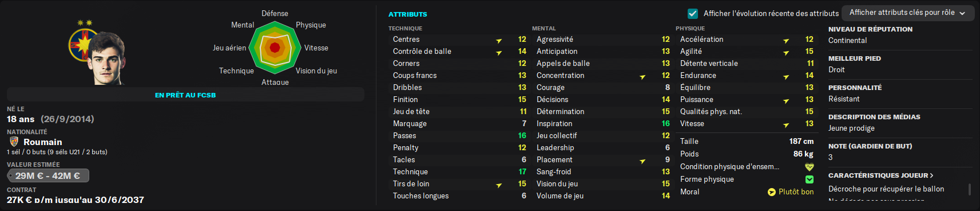The width and height of the screenshot is (980, 211).
Task: Select the Technique attribute row
Action: coord(459,172)
